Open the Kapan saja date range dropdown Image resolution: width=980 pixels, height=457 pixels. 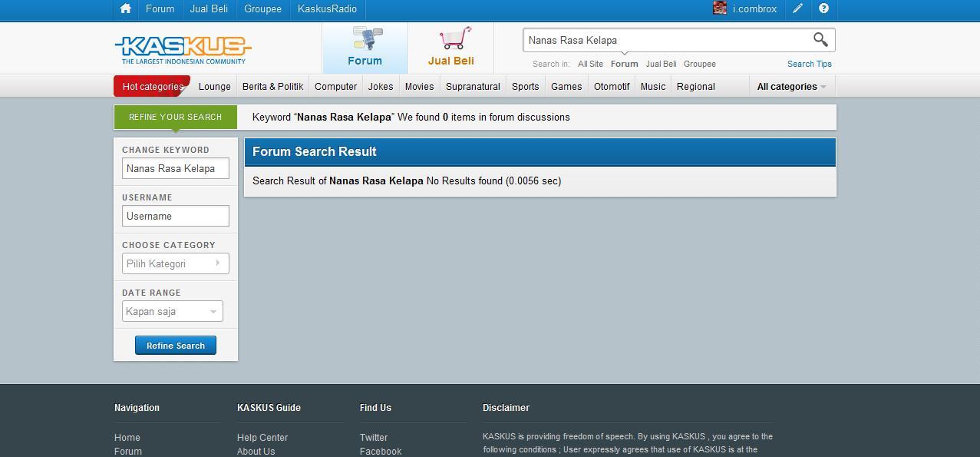pos(172,311)
